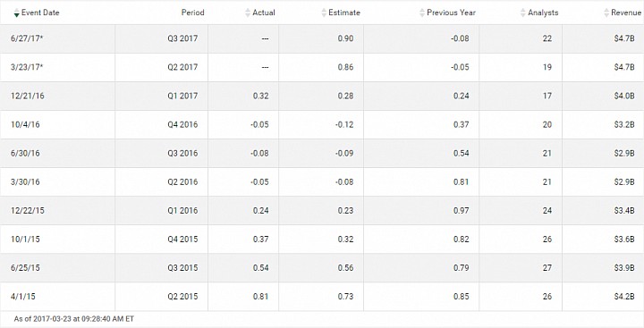
Task: Click the Q1 2017 period cell
Action: 161,96
